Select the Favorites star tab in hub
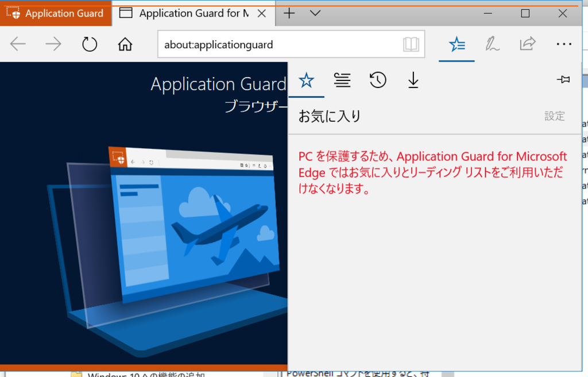588x377 pixels. coord(307,80)
